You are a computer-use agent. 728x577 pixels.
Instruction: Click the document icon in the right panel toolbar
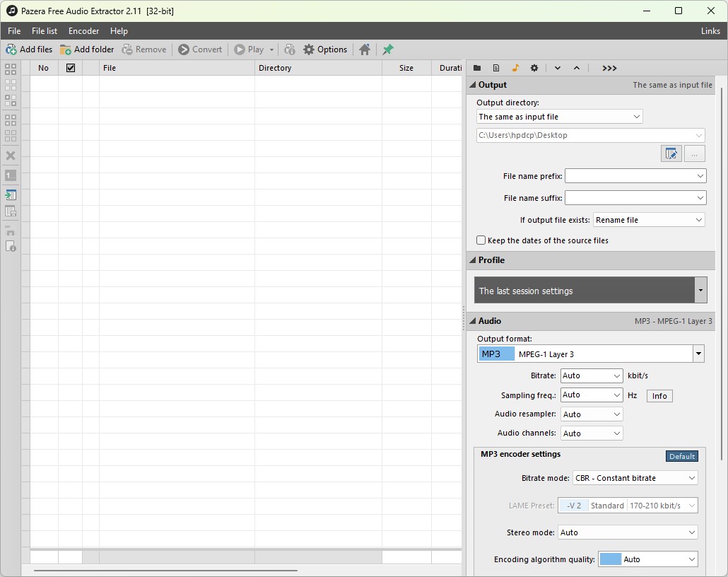coord(496,68)
